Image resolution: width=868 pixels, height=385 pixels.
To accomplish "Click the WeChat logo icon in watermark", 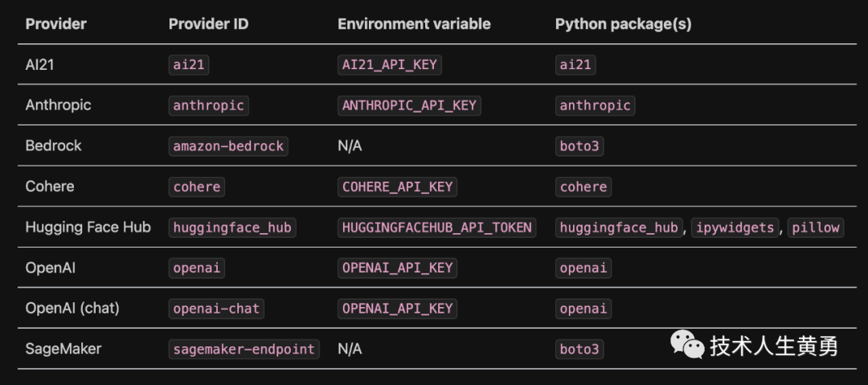I will [x=687, y=346].
